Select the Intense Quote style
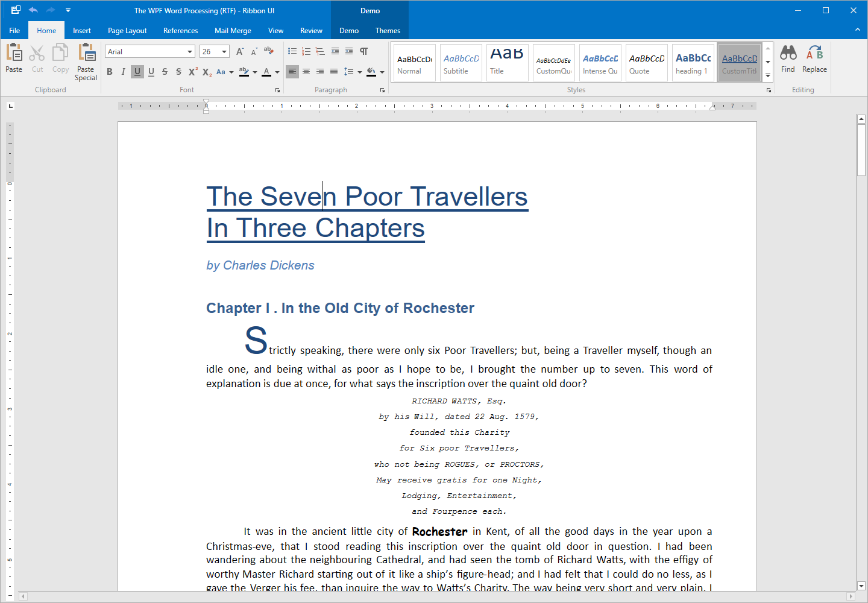The image size is (868, 603). (600, 62)
